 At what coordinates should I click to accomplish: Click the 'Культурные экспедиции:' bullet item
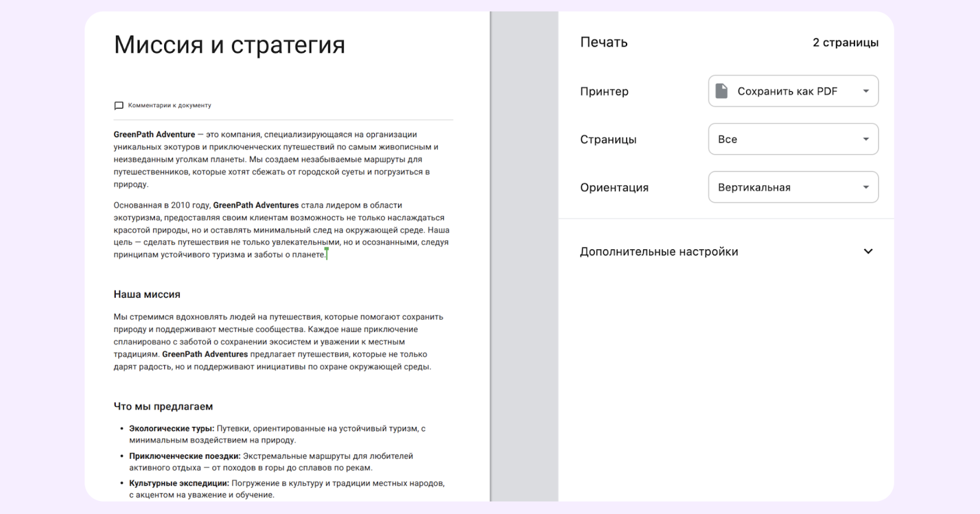(x=179, y=483)
